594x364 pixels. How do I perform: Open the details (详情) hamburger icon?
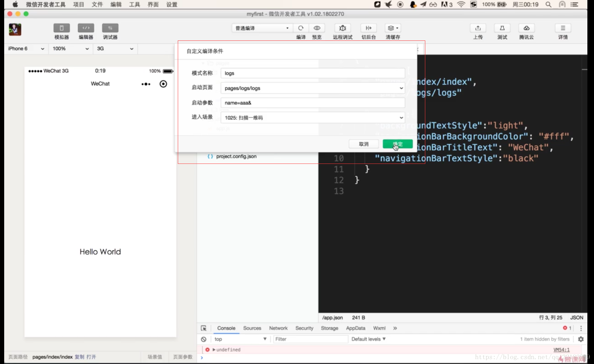[563, 28]
